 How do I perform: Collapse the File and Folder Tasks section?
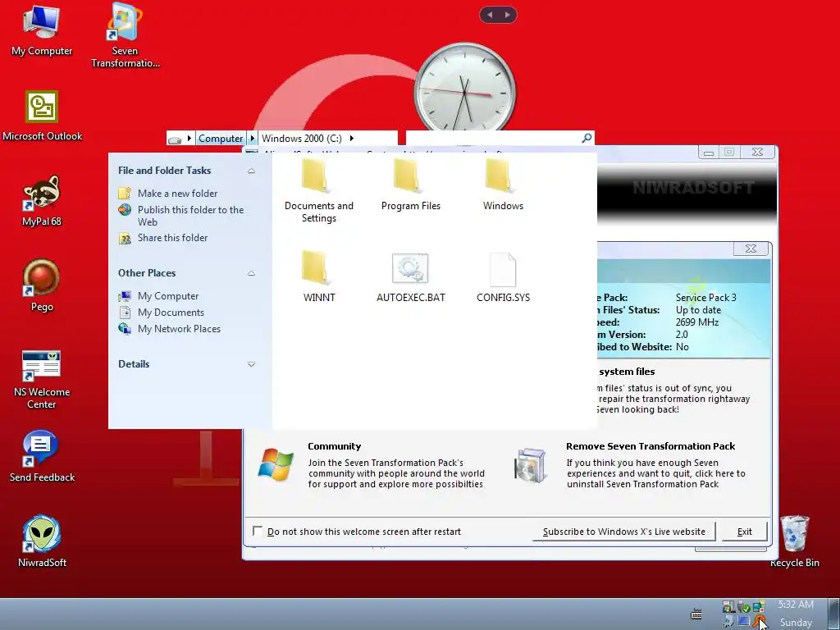point(251,171)
